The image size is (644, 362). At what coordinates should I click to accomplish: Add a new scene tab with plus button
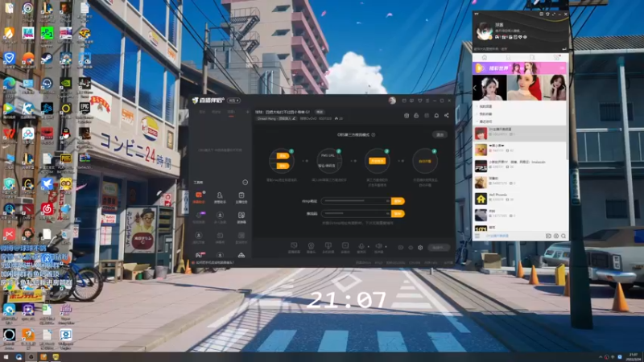[247, 112]
